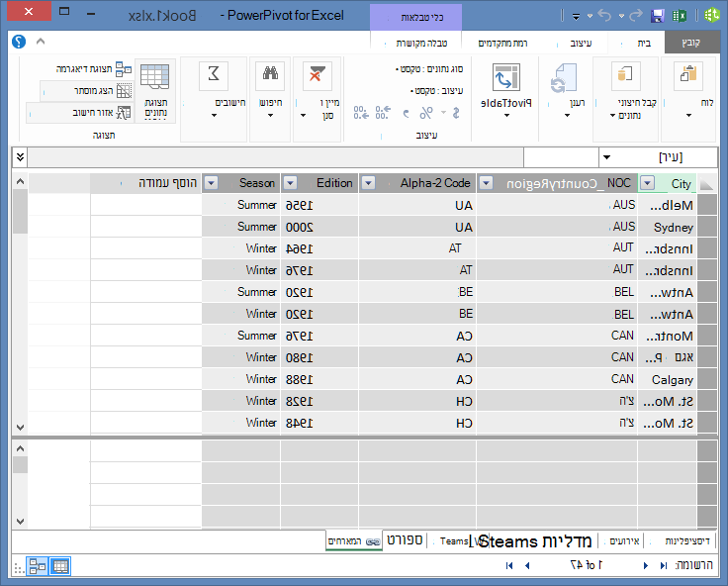Select the Hosts (המארחים) sheet tab
728x586 pixels.
point(354,540)
